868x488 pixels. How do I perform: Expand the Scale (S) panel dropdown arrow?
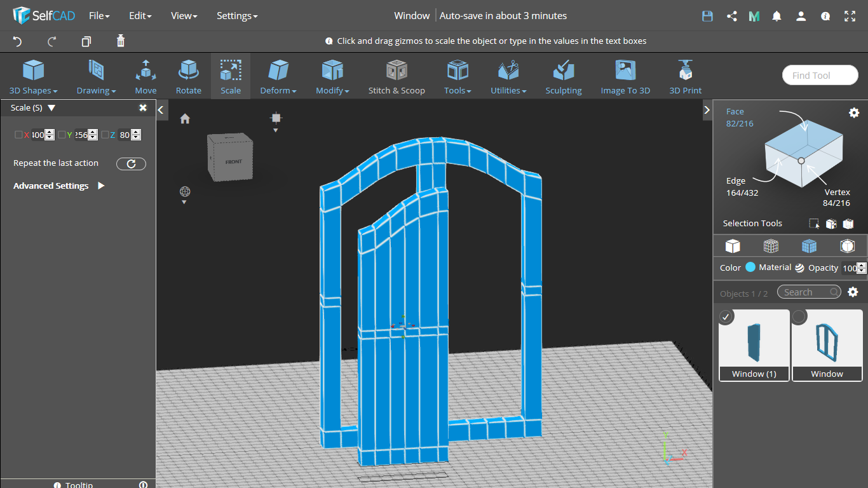[x=51, y=108]
